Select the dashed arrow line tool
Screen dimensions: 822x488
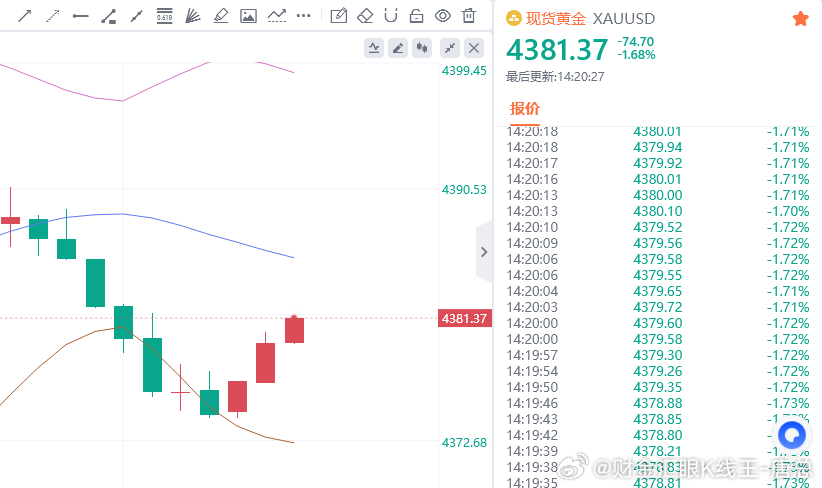click(52, 16)
